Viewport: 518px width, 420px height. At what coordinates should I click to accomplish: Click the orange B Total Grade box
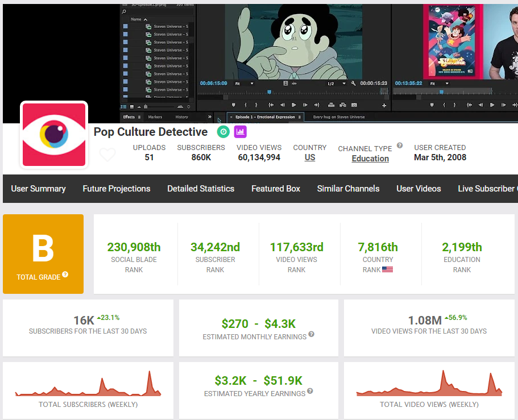coord(43,254)
